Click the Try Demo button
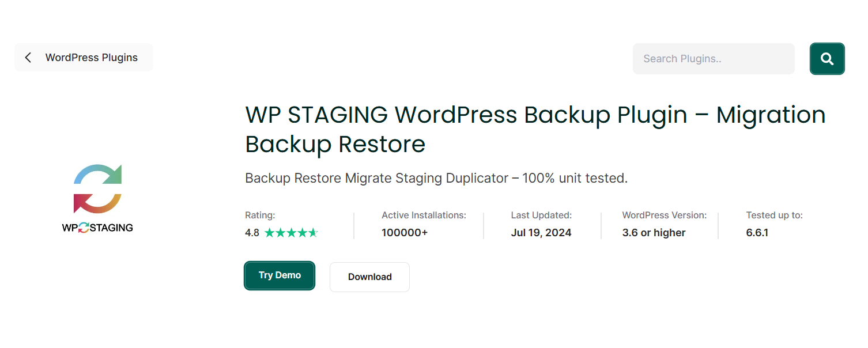 coord(280,275)
